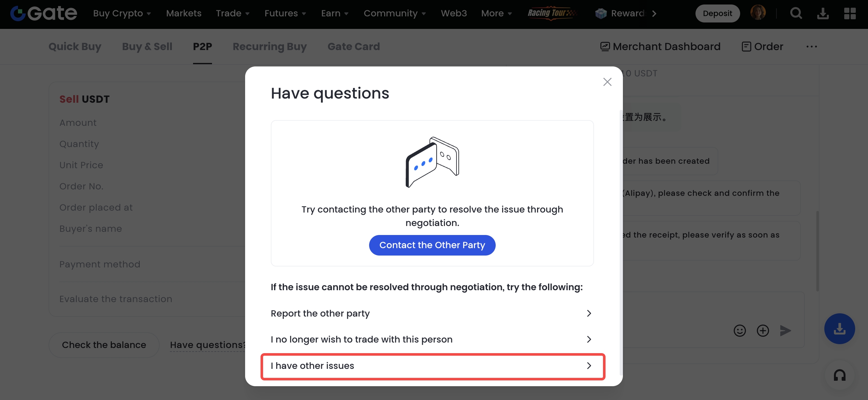The image size is (868, 400).
Task: Click the search magnifier icon
Action: click(796, 13)
